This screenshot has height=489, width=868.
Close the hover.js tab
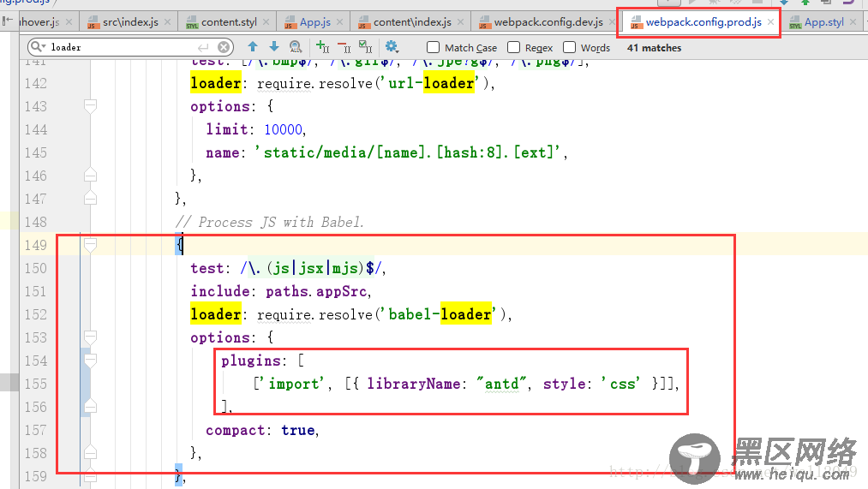click(69, 22)
